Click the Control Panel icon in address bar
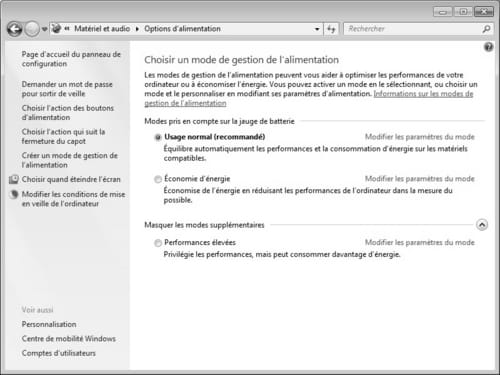 point(57,29)
